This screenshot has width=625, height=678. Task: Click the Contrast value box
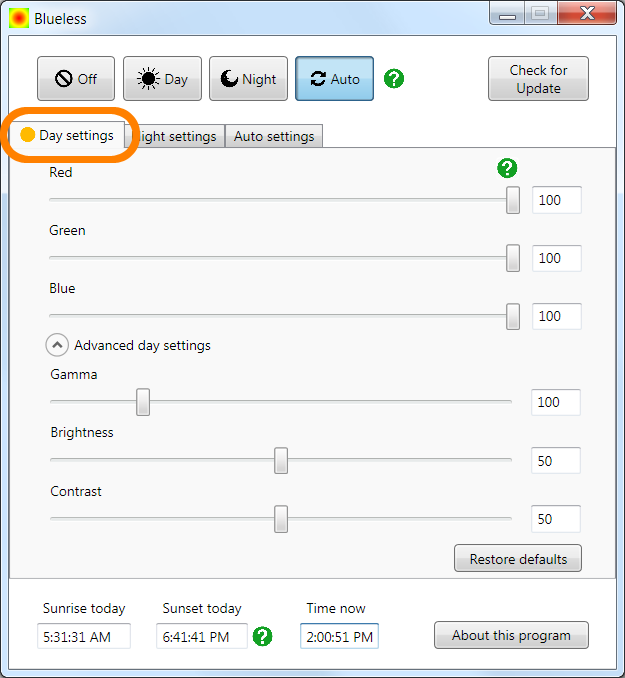pos(556,519)
